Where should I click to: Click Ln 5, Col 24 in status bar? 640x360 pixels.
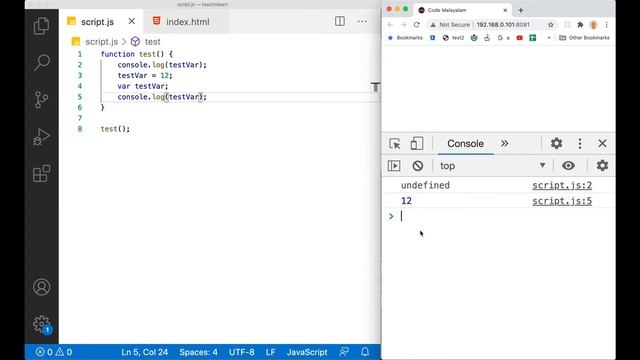(144, 352)
